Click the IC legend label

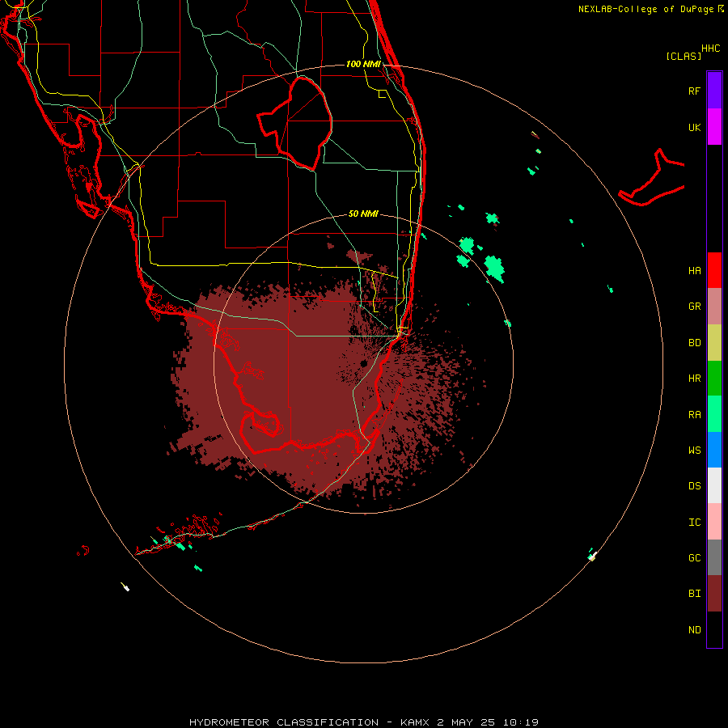click(694, 523)
